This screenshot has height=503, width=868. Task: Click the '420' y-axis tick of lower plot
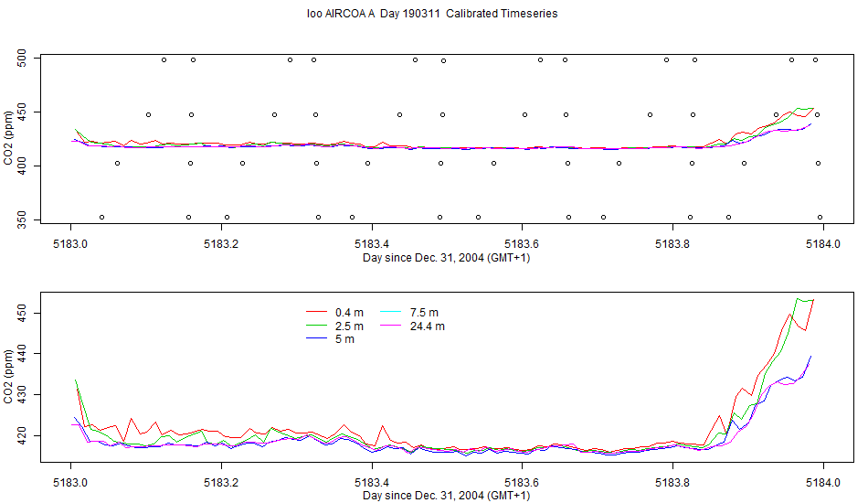coord(22,436)
